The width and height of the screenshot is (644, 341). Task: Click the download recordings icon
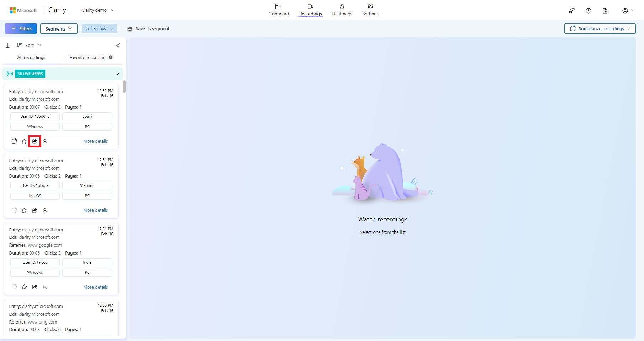coord(7,45)
